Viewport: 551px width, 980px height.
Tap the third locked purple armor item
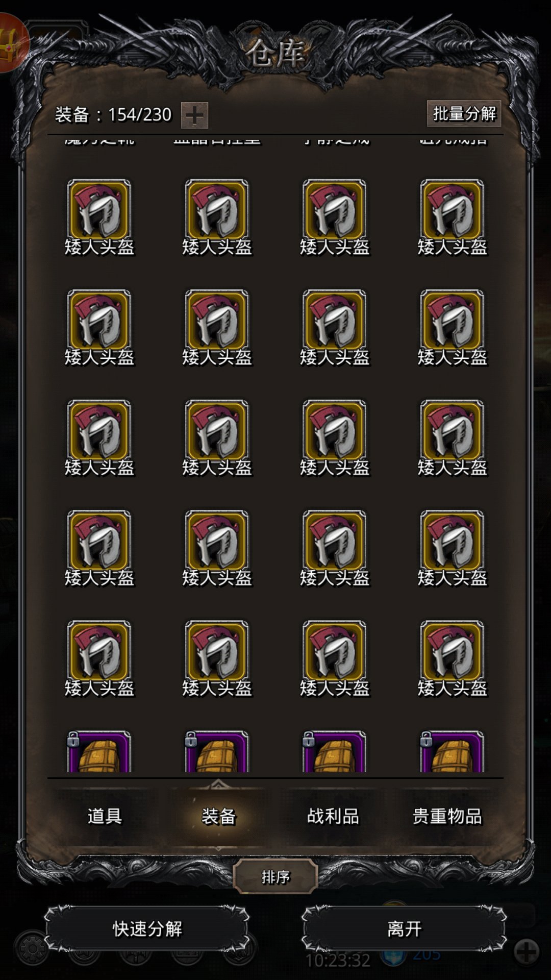pyautogui.click(x=334, y=751)
